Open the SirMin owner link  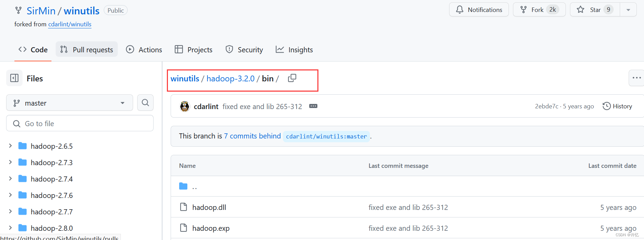41,11
